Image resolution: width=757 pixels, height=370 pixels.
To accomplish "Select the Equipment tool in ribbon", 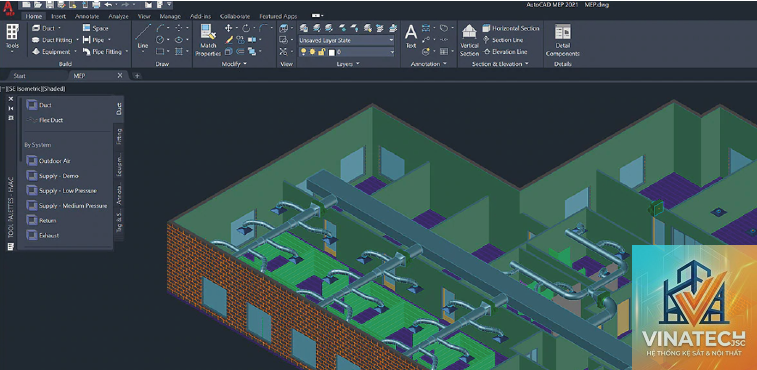I will [x=51, y=52].
